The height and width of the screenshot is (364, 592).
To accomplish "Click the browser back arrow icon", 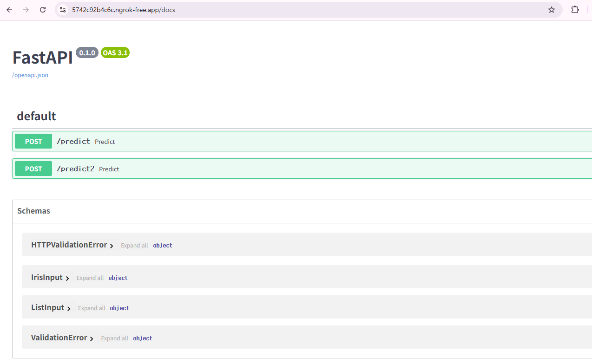I will (x=9, y=10).
